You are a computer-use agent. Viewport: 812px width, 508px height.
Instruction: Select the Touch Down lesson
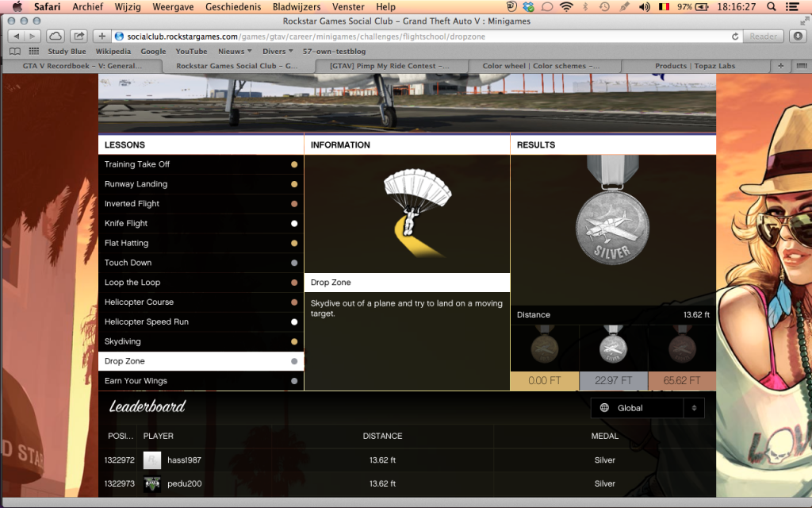coord(201,263)
